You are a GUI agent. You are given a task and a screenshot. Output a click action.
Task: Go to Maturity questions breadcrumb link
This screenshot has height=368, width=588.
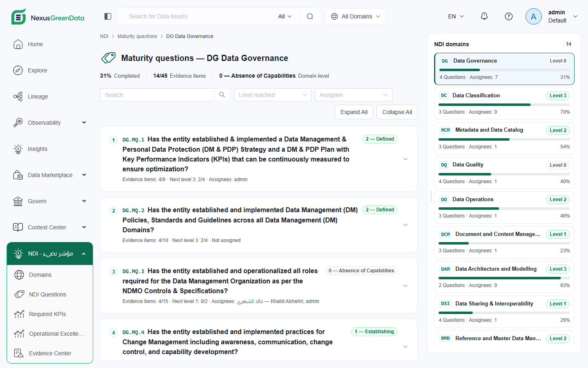[x=137, y=36]
